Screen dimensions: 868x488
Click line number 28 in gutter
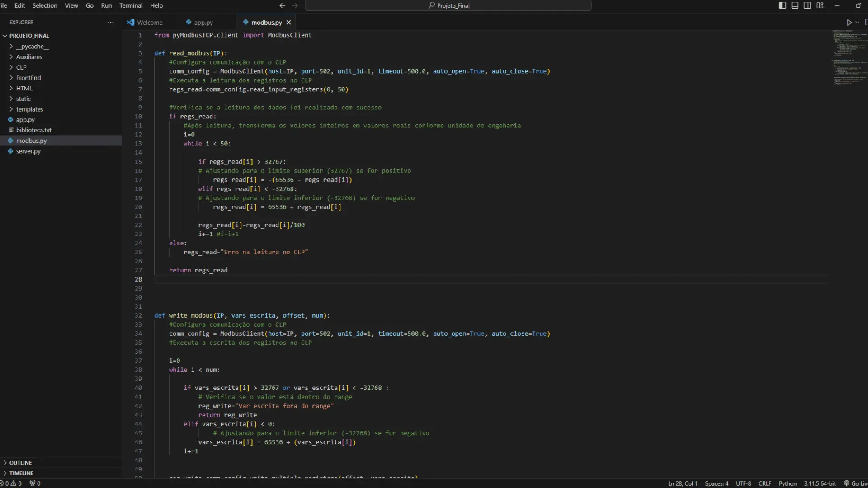pos(138,279)
